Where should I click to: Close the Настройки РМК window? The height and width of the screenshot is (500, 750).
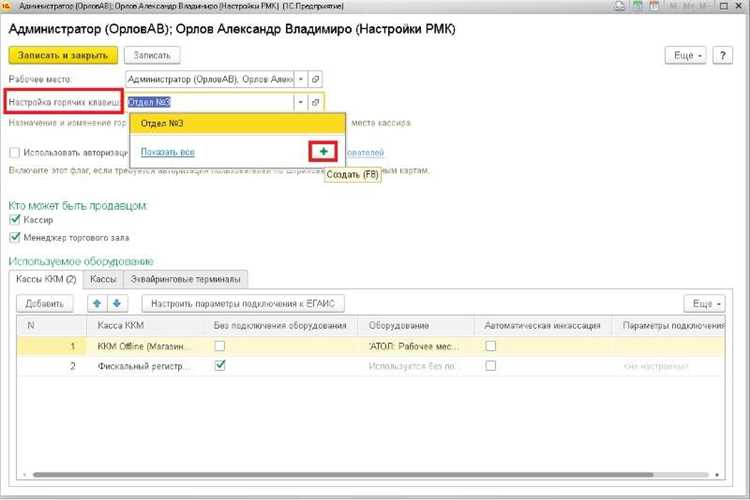point(739,6)
